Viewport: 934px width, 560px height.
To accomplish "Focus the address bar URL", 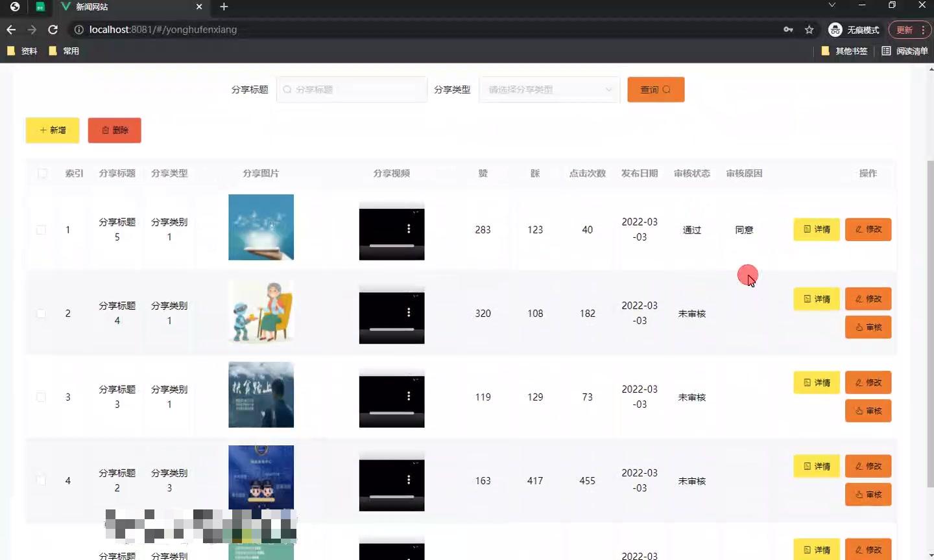I will [163, 30].
